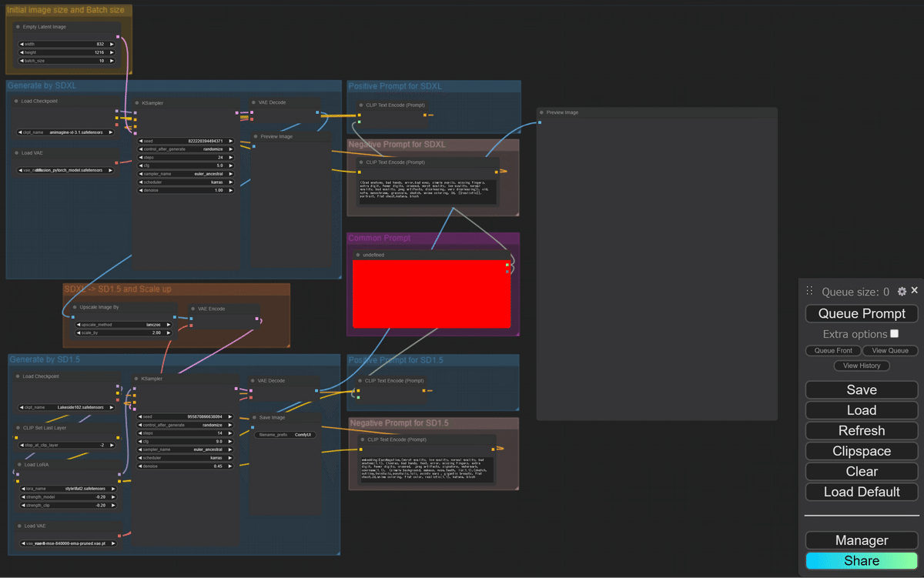924x578 pixels.
Task: Click the filename_prefix ComfyUI field
Action: coord(285,435)
